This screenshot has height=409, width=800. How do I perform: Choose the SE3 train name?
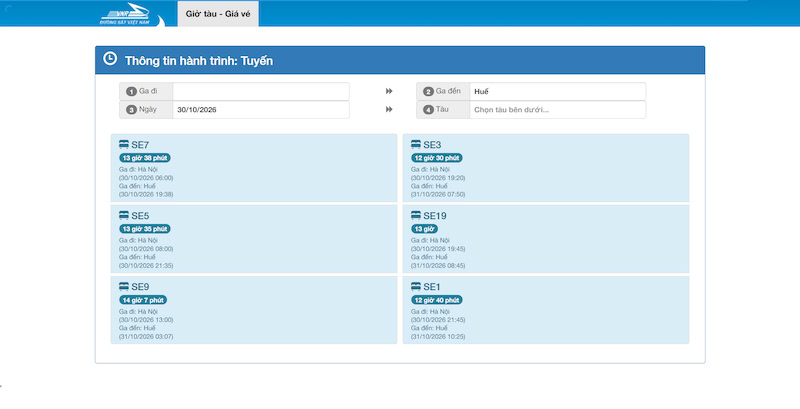pyautogui.click(x=432, y=145)
